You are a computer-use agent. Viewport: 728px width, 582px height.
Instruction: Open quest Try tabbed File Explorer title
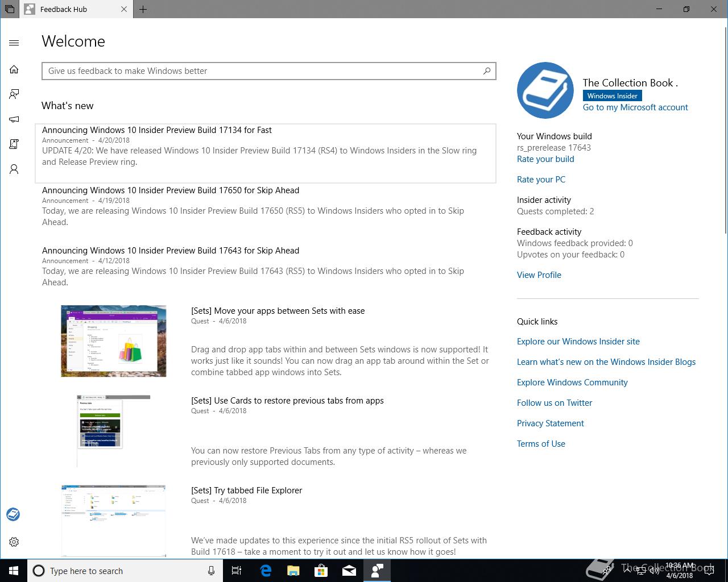pyautogui.click(x=247, y=490)
